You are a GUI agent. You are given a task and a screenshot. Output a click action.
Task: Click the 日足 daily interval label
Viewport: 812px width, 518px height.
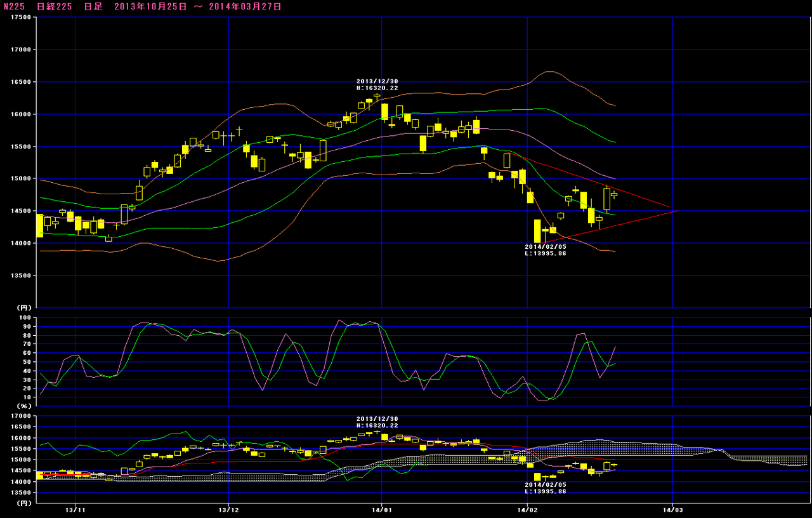pos(93,6)
